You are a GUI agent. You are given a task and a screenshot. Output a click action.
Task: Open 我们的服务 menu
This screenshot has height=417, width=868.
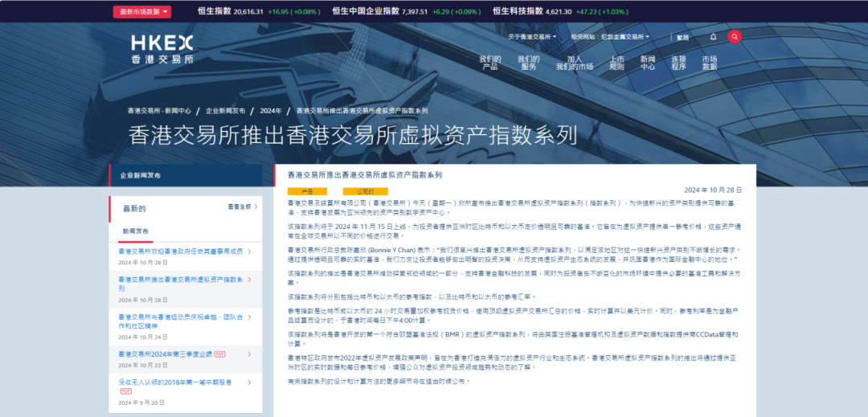529,63
